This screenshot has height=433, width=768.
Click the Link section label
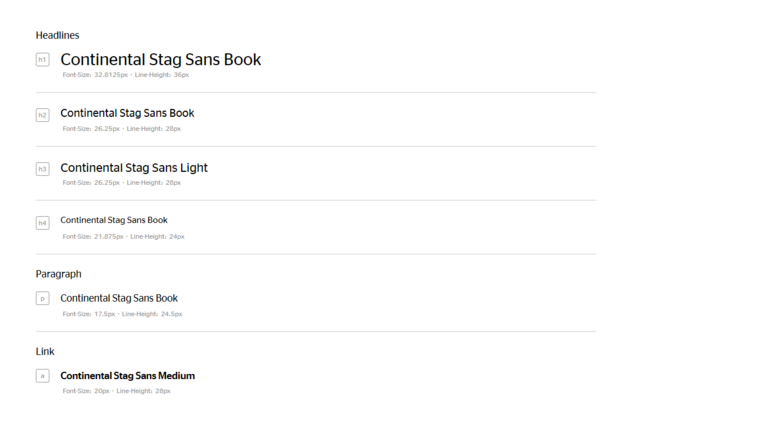[x=45, y=352]
